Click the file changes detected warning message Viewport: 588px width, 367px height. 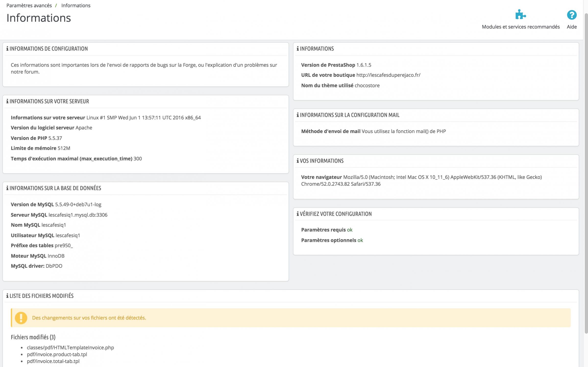coord(89,318)
